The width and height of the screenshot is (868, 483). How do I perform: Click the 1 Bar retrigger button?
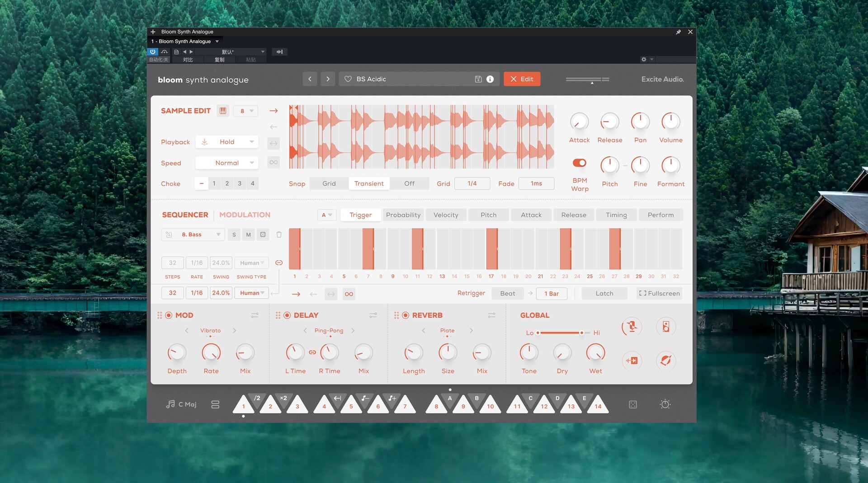552,294
